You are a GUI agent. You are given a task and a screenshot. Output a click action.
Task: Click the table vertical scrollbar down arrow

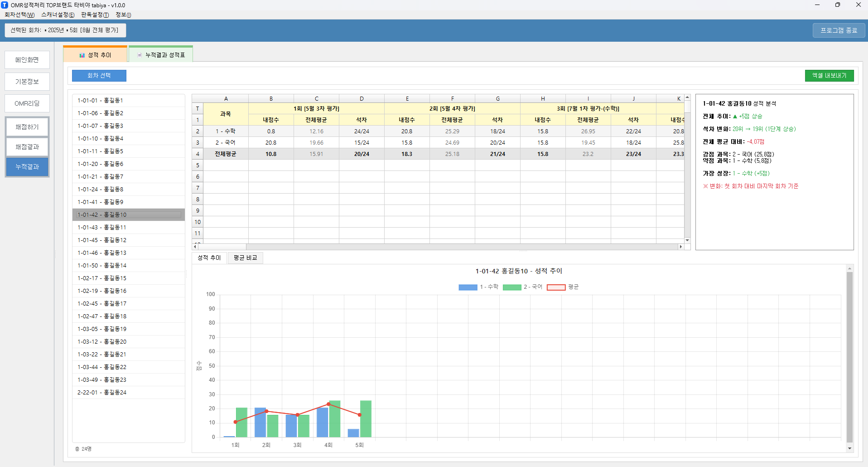coord(687,240)
